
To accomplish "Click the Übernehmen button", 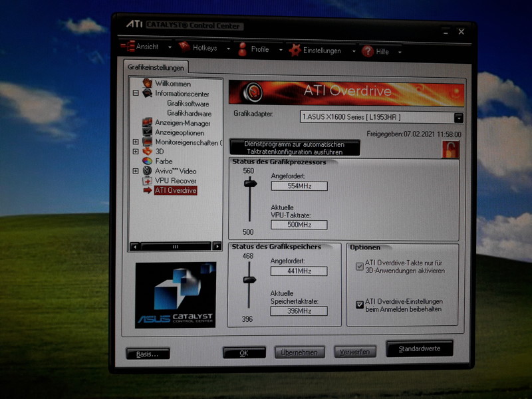I will pyautogui.click(x=300, y=352).
